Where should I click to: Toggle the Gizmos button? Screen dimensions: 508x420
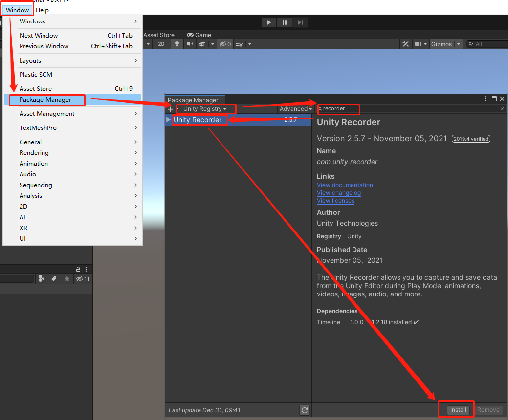coord(441,44)
